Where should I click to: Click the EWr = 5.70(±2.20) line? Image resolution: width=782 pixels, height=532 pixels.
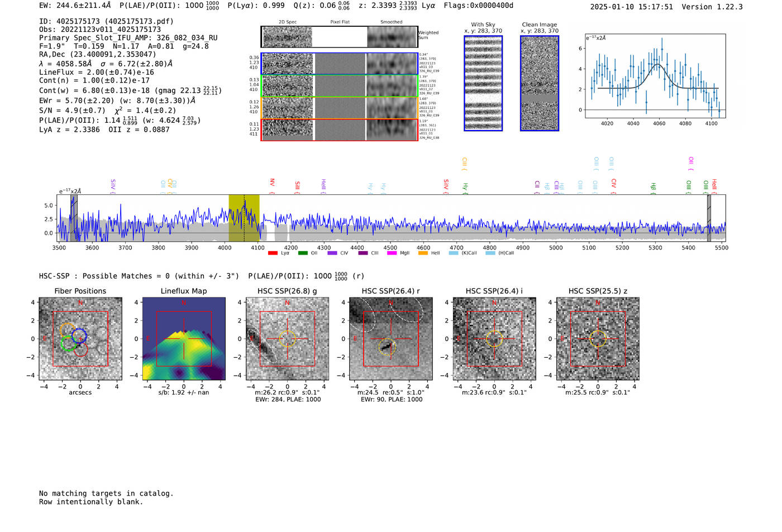coord(117,101)
